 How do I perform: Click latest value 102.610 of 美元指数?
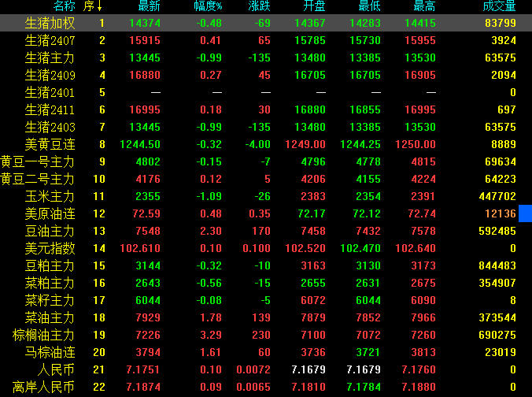[x=140, y=248]
